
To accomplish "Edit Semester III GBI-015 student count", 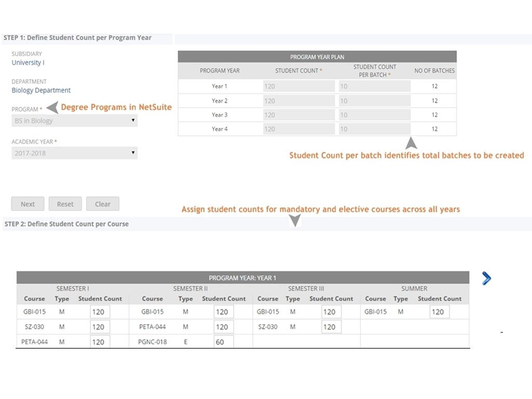I will click(x=331, y=312).
